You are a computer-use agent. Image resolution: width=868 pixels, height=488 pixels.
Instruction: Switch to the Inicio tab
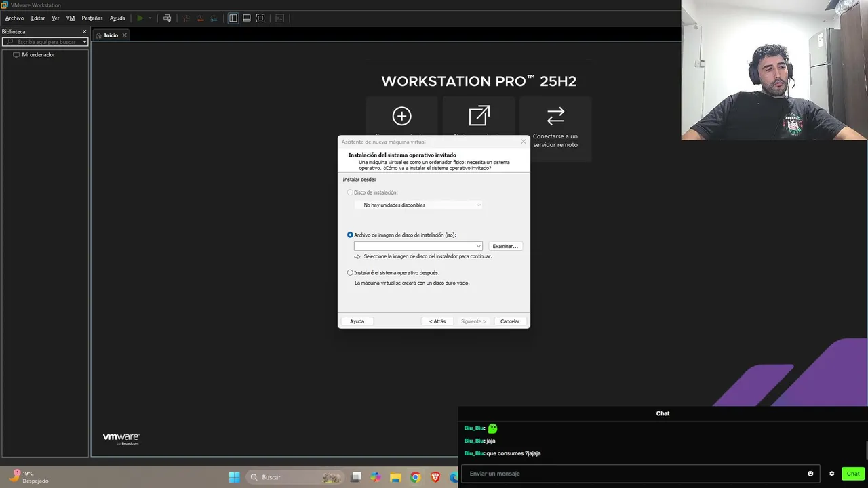pyautogui.click(x=111, y=35)
